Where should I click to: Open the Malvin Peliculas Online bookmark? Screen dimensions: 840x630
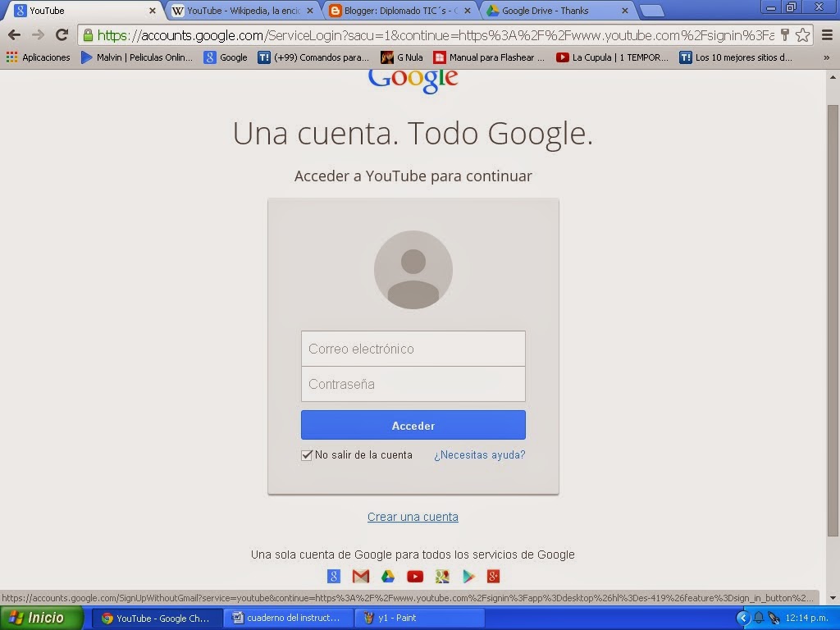click(137, 57)
